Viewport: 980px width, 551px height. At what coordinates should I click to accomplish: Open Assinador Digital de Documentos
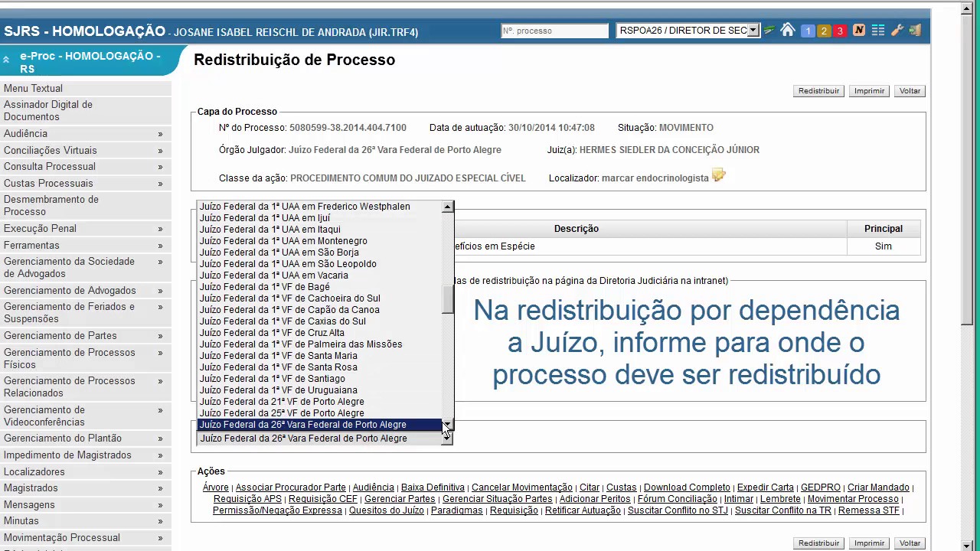pyautogui.click(x=86, y=110)
